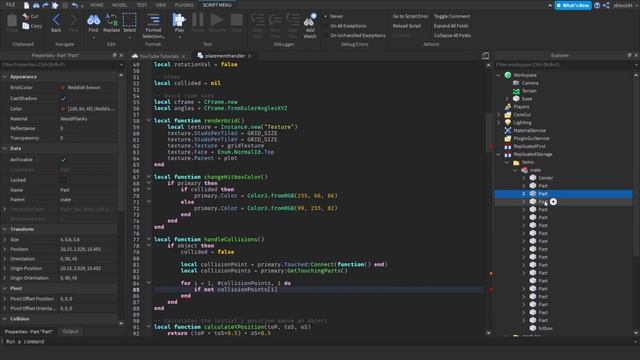Switch to the PLUGINS ribbon tab

coord(184,5)
